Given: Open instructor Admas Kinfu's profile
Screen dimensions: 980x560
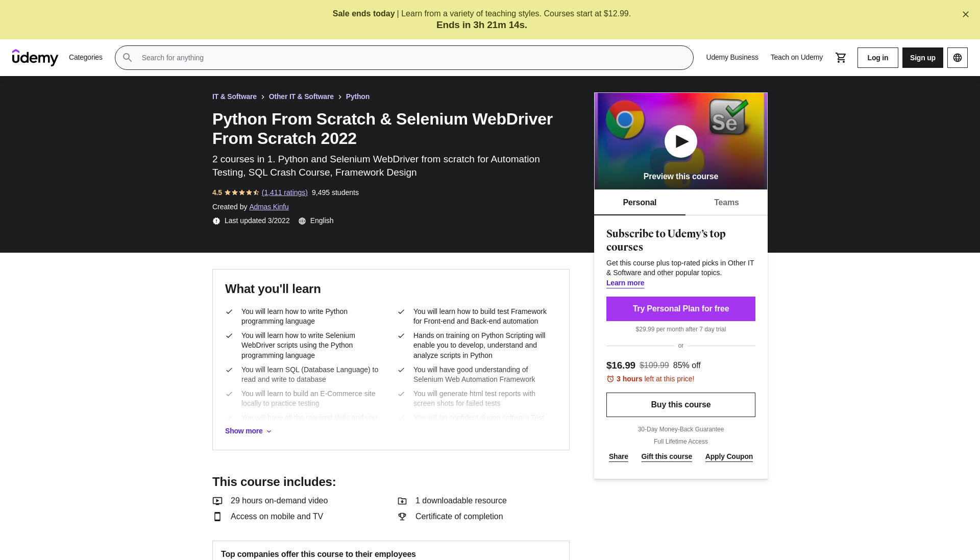Looking at the screenshot, I should [x=269, y=207].
